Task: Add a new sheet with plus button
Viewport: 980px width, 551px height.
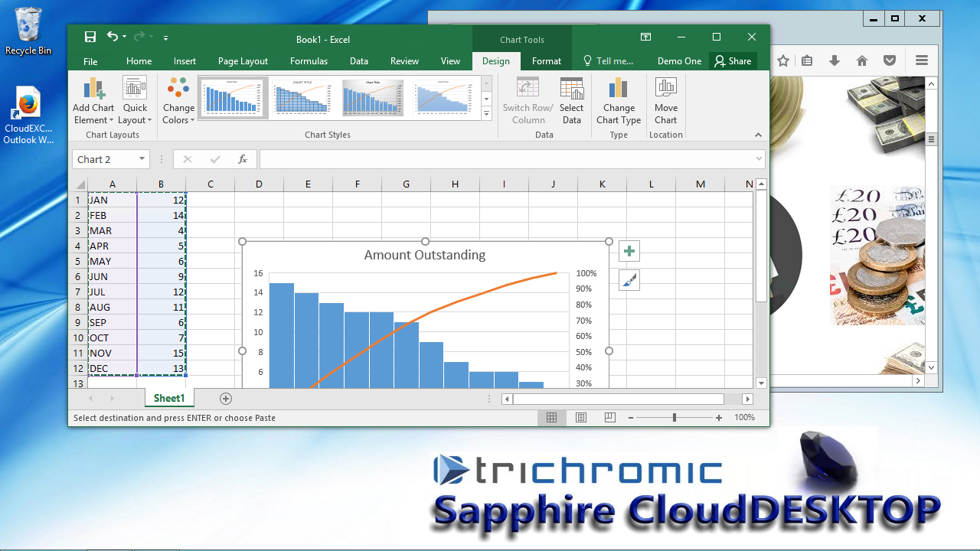Action: (226, 399)
